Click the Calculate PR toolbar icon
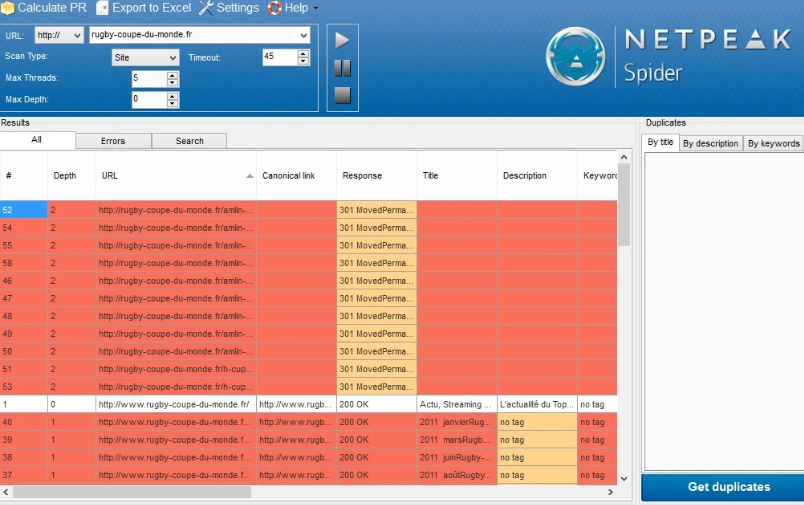 [7, 8]
